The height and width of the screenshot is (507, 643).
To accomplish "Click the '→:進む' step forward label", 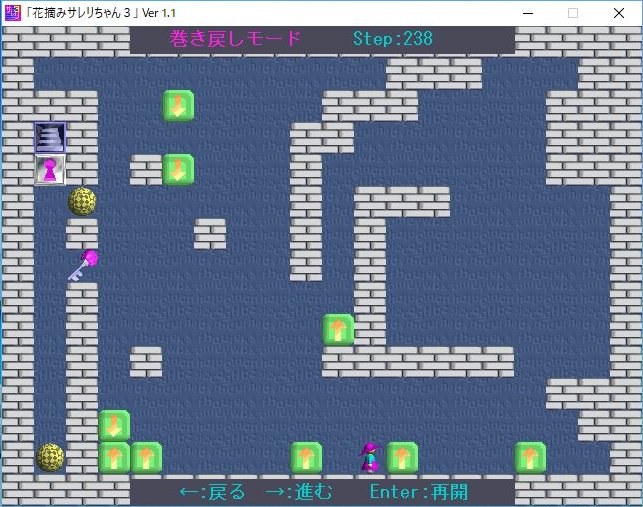I will 298,492.
